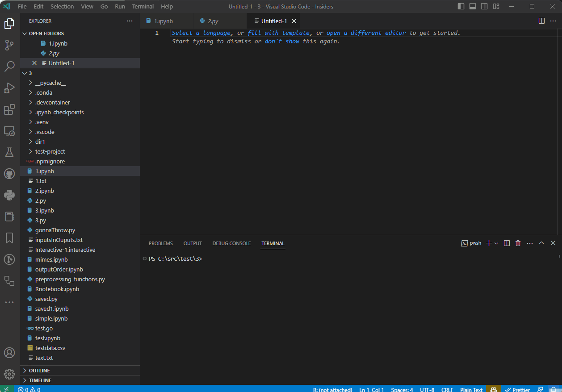Open the Testing flask view
The height and width of the screenshot is (392, 562).
pyautogui.click(x=9, y=152)
